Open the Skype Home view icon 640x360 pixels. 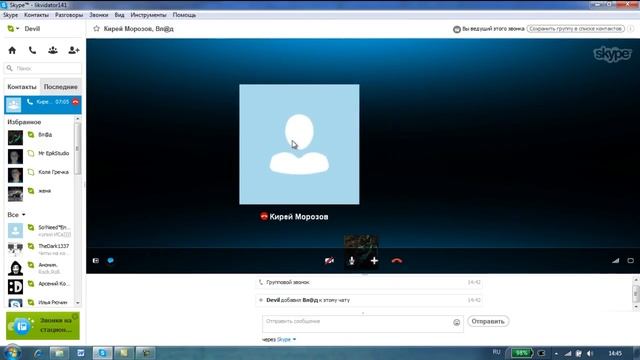[12, 50]
